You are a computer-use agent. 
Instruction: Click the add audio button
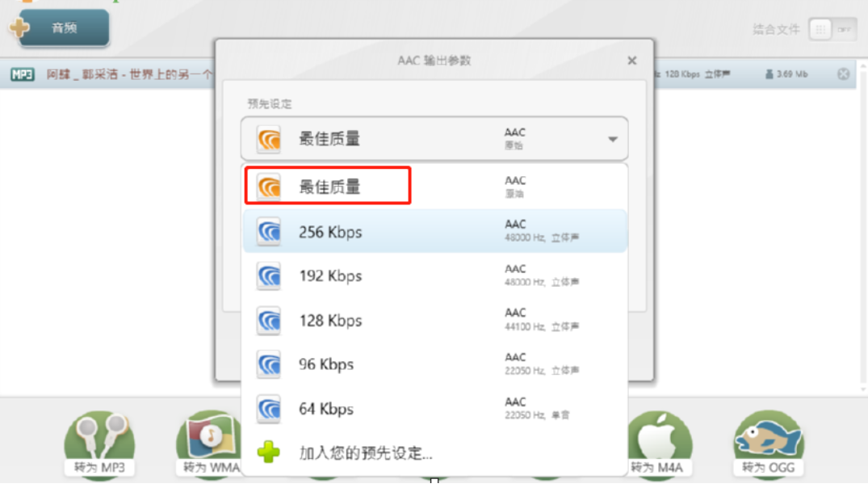coord(65,27)
